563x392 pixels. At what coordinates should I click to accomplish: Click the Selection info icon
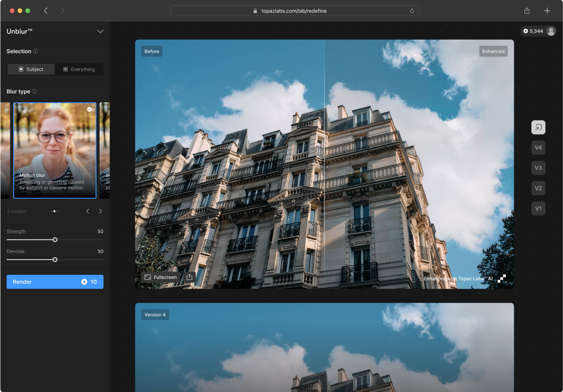(36, 51)
